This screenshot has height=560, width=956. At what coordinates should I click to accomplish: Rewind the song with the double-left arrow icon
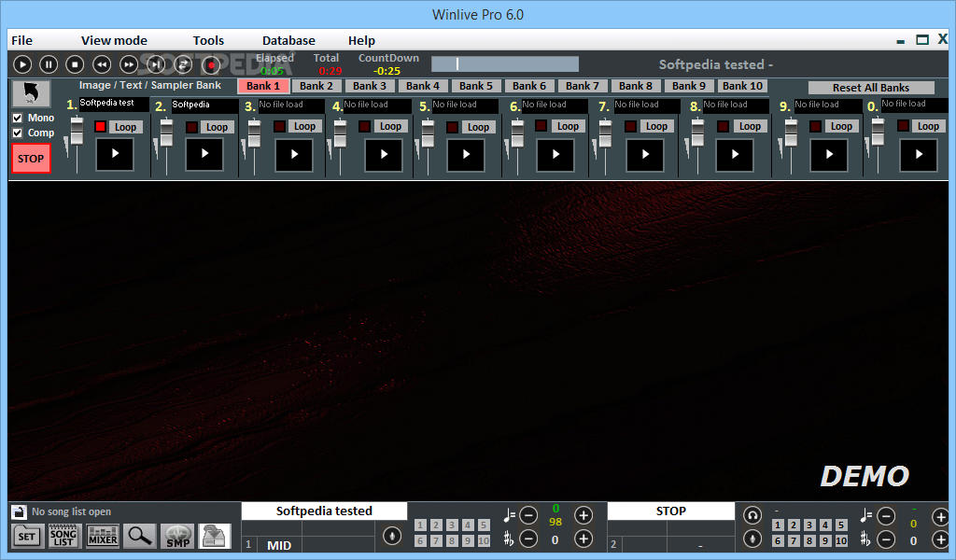point(102,64)
